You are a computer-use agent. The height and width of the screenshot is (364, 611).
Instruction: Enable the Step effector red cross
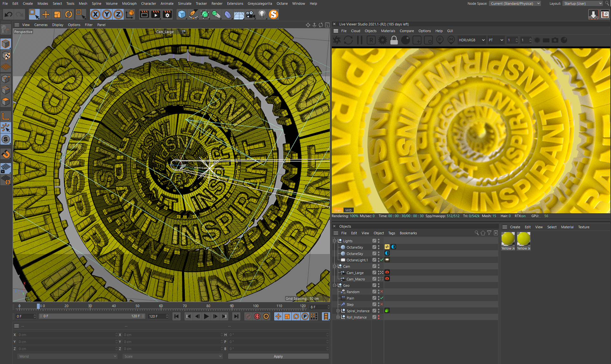coord(382,304)
